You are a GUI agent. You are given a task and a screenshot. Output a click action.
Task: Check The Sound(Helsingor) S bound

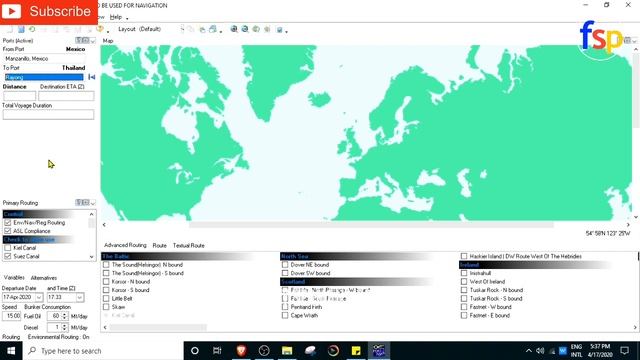pyautogui.click(x=106, y=273)
